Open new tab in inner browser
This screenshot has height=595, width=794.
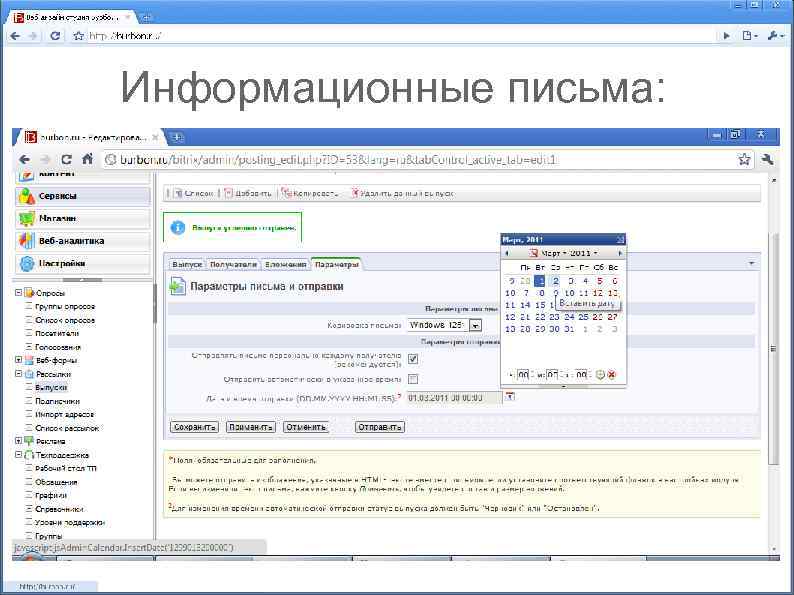pos(177,137)
